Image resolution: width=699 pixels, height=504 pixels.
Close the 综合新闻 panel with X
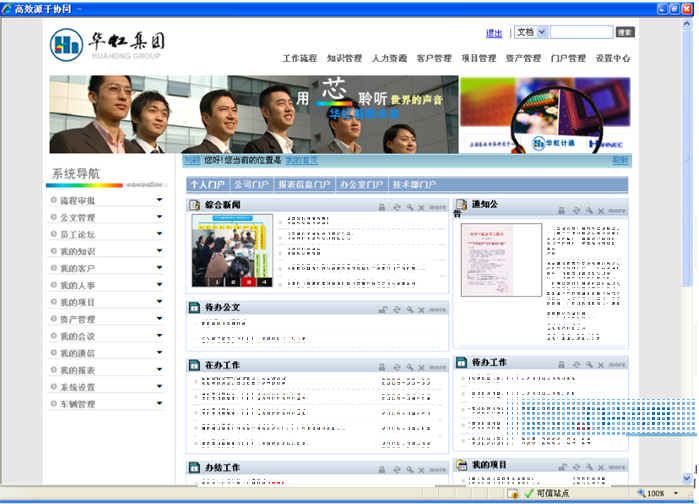point(421,208)
